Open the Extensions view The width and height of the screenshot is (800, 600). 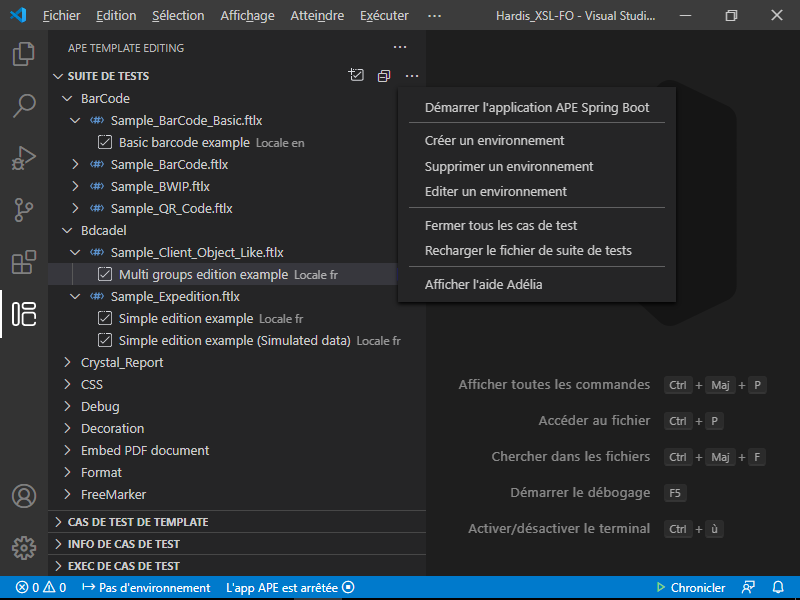pos(23,262)
